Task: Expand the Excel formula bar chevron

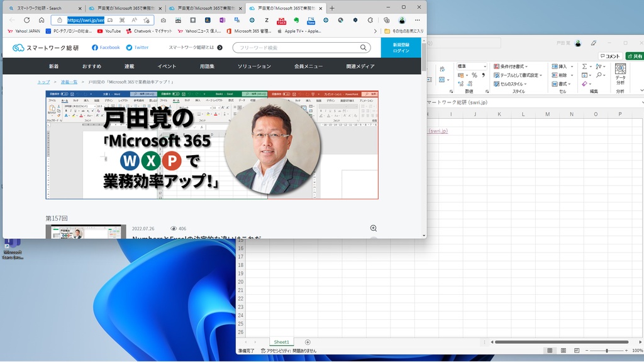Action: pyautogui.click(x=642, y=102)
